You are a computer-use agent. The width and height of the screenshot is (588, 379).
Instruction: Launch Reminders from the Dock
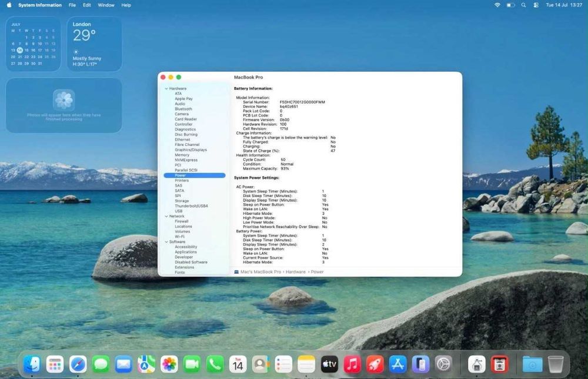283,364
